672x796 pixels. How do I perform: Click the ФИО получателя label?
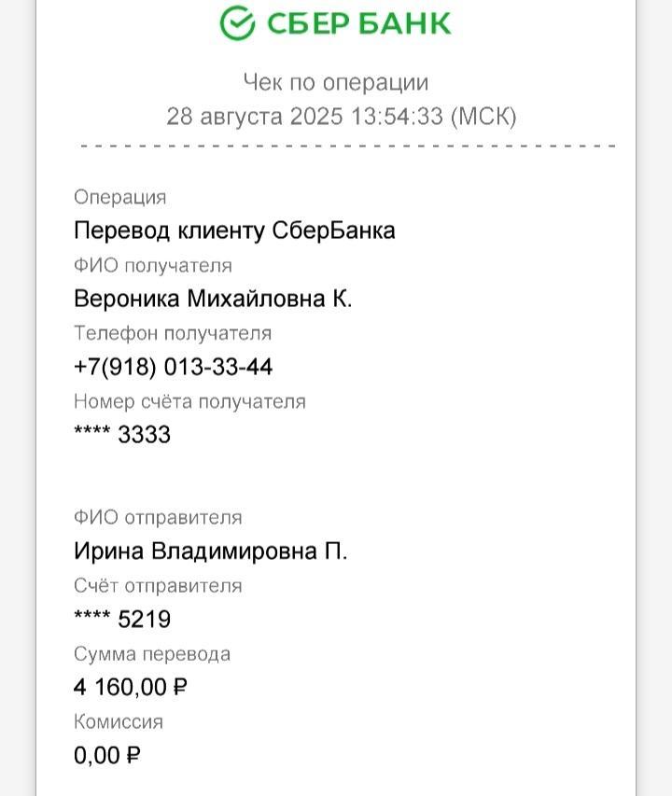[x=153, y=266]
